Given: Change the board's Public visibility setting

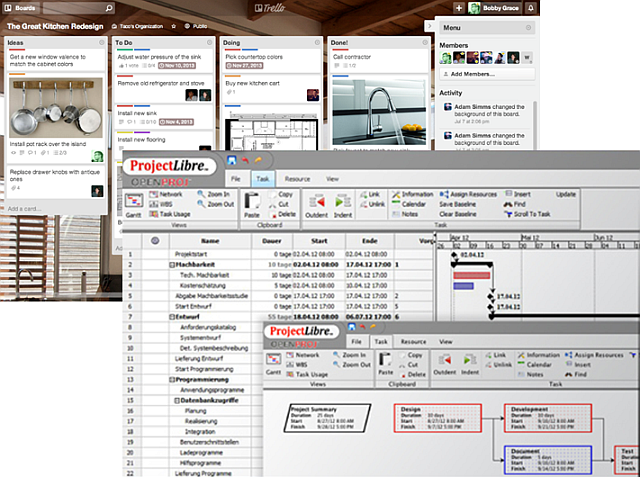Looking at the screenshot, I should tap(196, 25).
